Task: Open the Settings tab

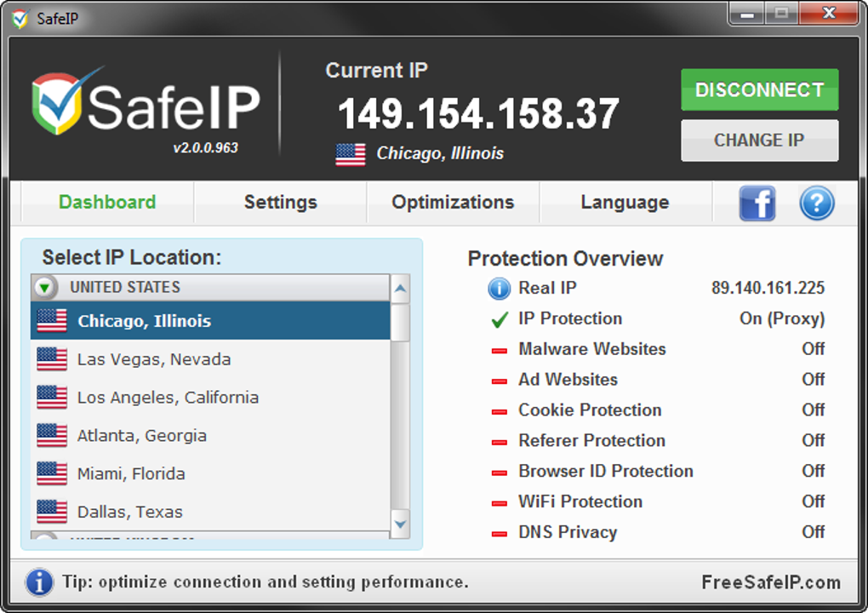Action: pyautogui.click(x=281, y=202)
